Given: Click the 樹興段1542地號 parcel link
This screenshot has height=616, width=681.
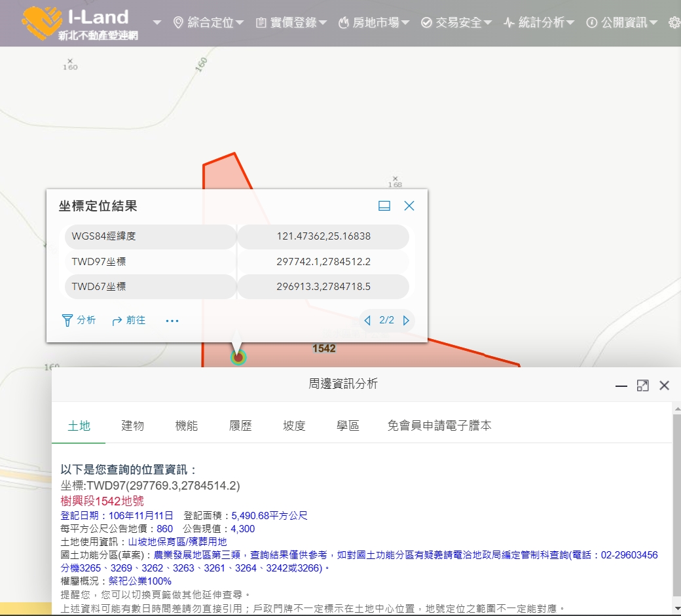Looking at the screenshot, I should pyautogui.click(x=101, y=501).
